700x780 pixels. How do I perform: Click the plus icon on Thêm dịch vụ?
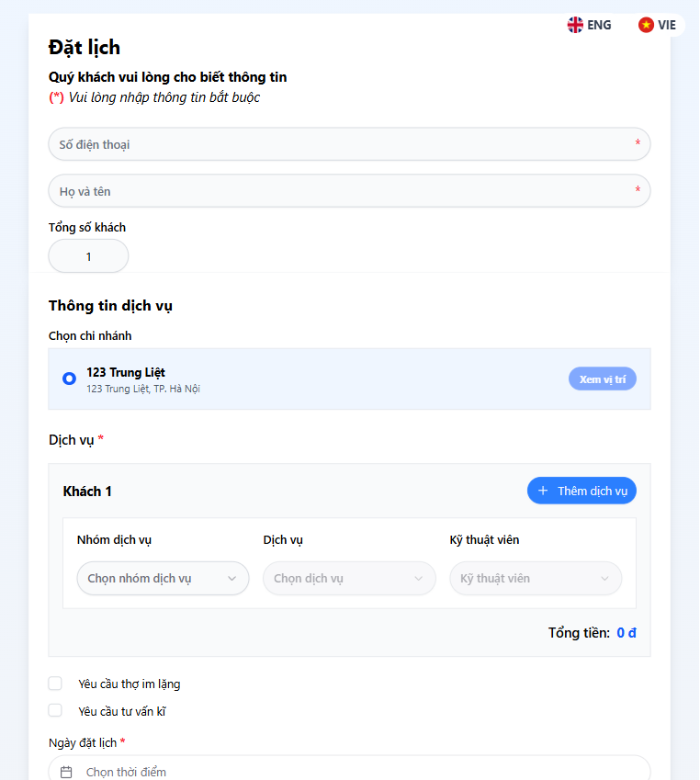[x=543, y=491]
